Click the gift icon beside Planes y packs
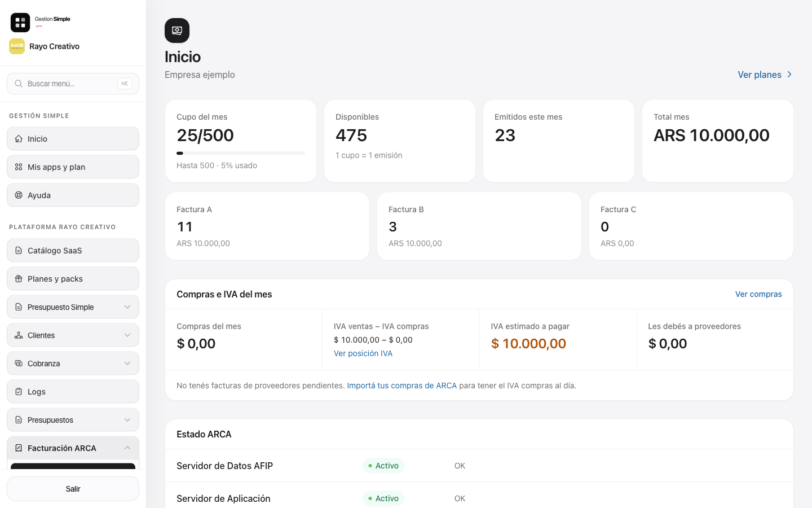The image size is (812, 508). click(x=19, y=279)
